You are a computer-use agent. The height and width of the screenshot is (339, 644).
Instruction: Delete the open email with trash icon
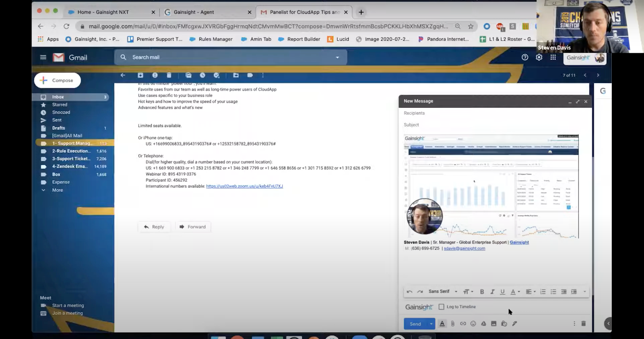[x=169, y=75]
